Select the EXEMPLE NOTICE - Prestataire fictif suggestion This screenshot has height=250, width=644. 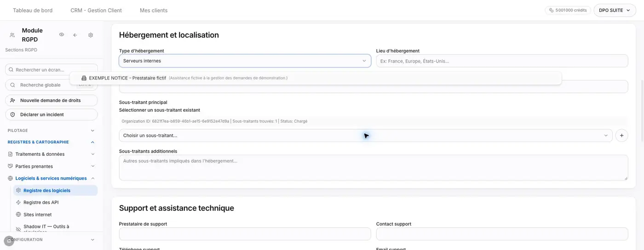[316, 78]
